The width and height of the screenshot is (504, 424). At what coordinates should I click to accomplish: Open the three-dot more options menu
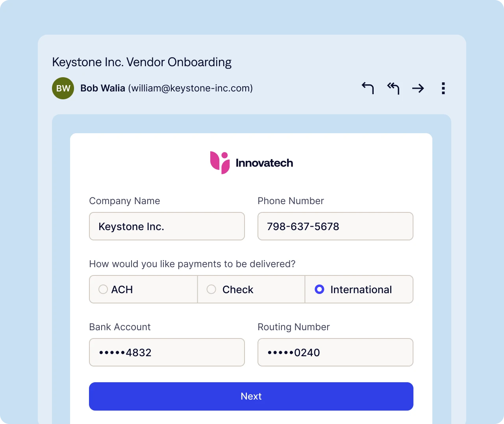[x=443, y=88]
